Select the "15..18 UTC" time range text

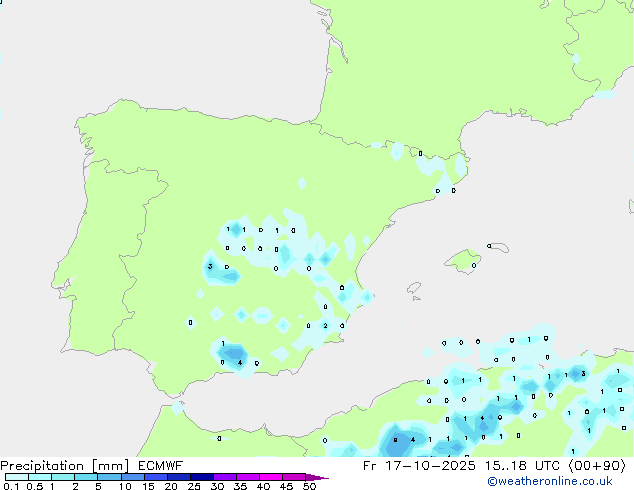522,466
